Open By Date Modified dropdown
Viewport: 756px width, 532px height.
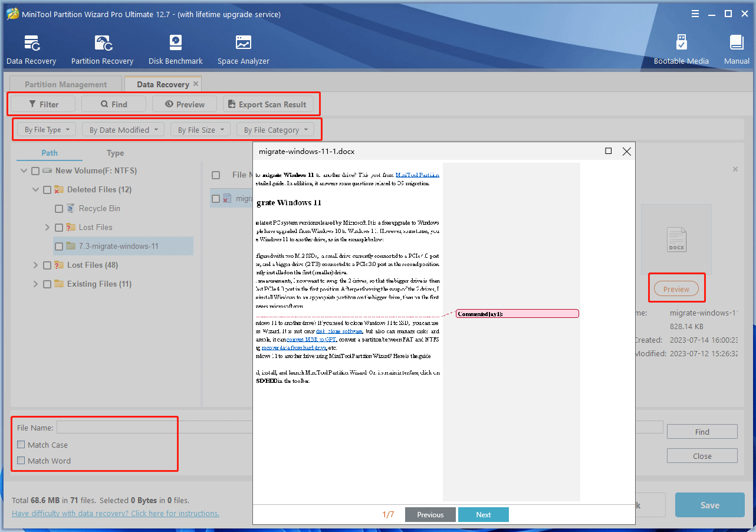123,130
